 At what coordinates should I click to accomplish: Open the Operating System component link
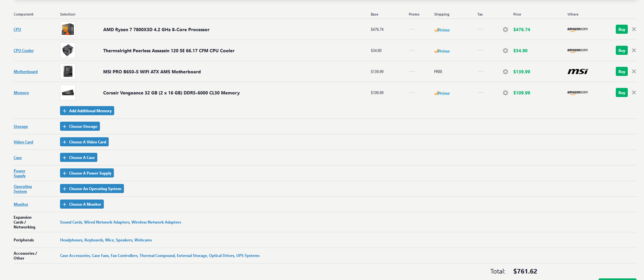23,189
